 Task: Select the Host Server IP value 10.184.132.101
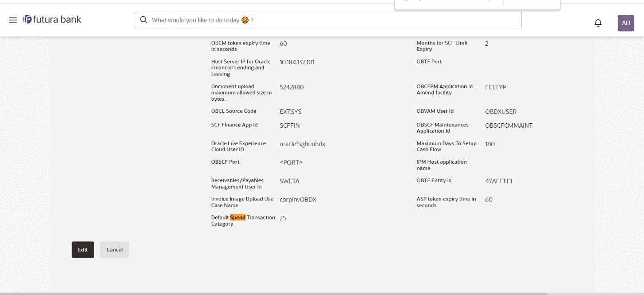297,62
